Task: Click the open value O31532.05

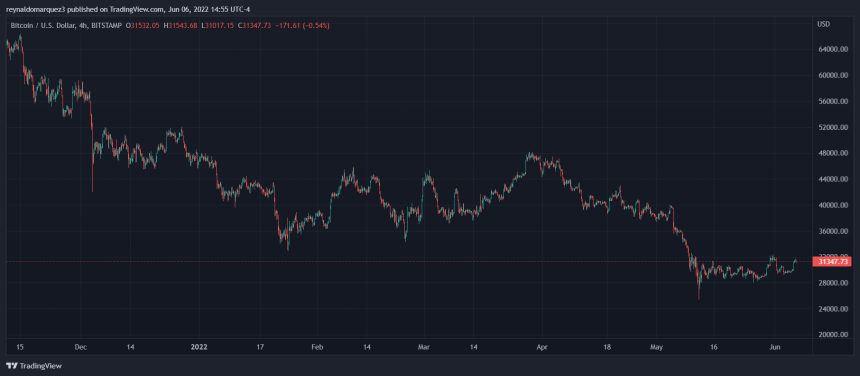Action: (143, 26)
